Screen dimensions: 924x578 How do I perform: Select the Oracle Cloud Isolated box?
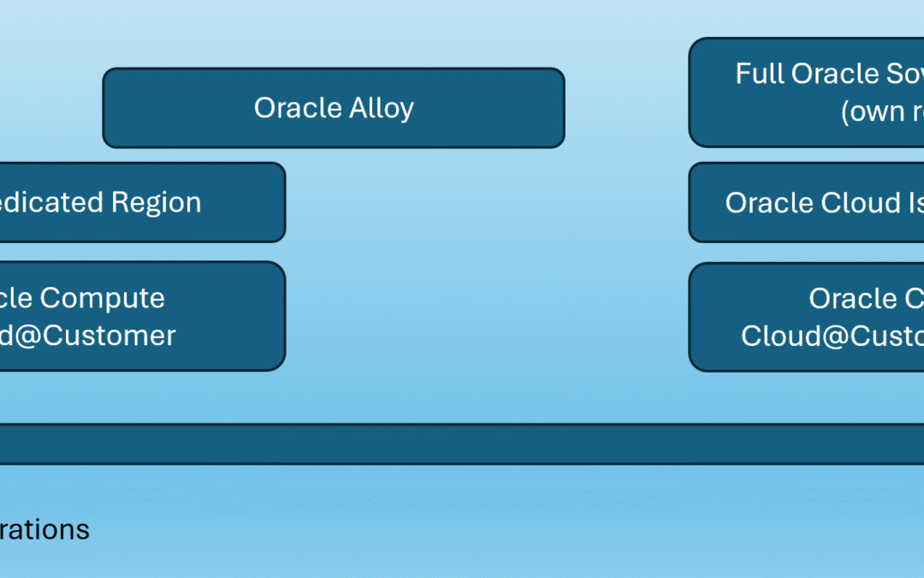coord(806,202)
